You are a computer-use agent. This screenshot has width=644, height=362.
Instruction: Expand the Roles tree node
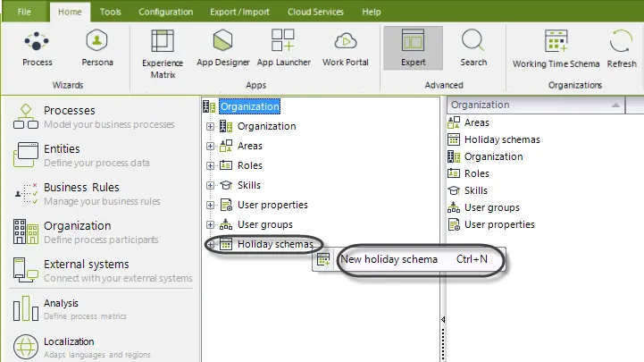click(x=210, y=165)
